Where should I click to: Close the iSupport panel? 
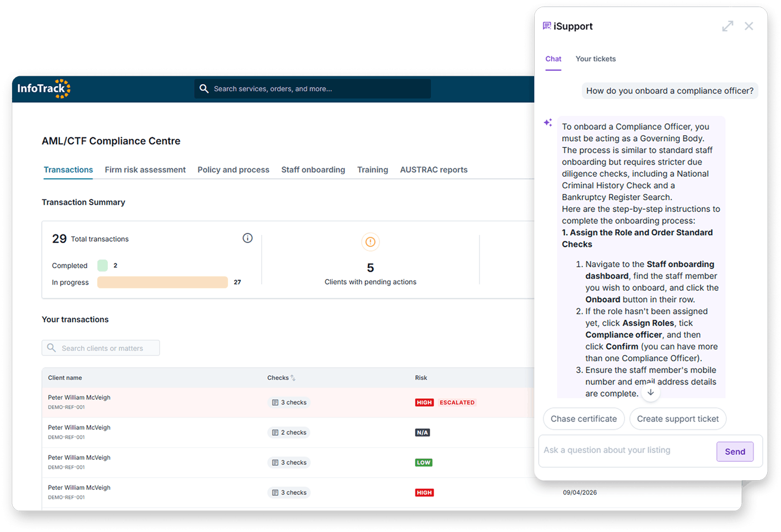(748, 26)
